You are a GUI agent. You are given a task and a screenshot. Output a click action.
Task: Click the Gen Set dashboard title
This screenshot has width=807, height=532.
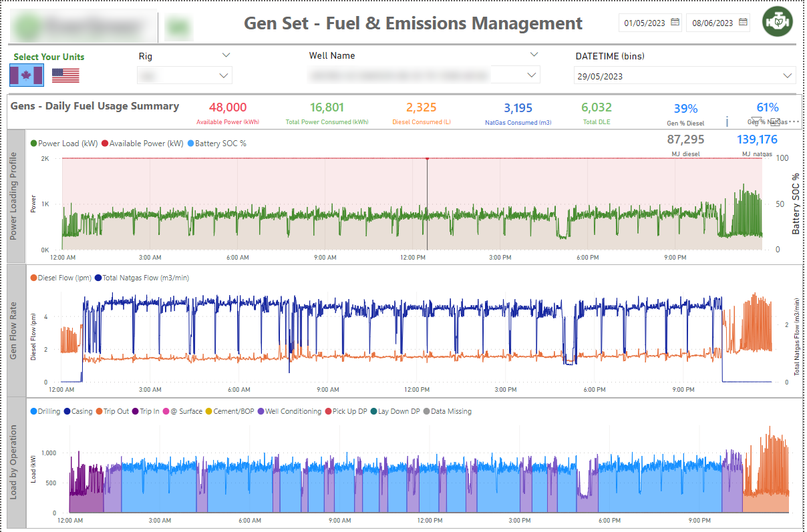click(413, 23)
